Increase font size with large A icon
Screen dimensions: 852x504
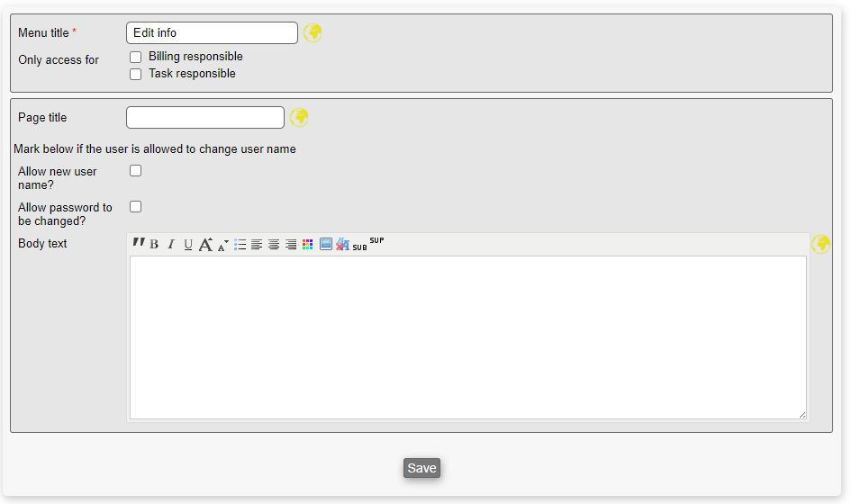click(206, 245)
